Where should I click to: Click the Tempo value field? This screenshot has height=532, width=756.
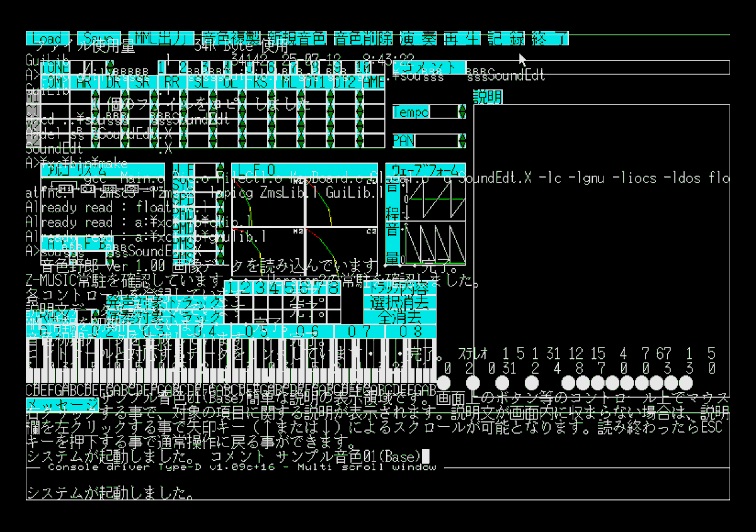point(444,112)
